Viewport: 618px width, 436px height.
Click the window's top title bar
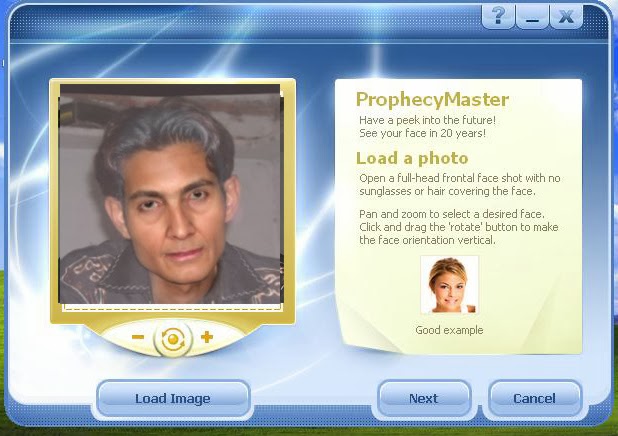(x=244, y=20)
